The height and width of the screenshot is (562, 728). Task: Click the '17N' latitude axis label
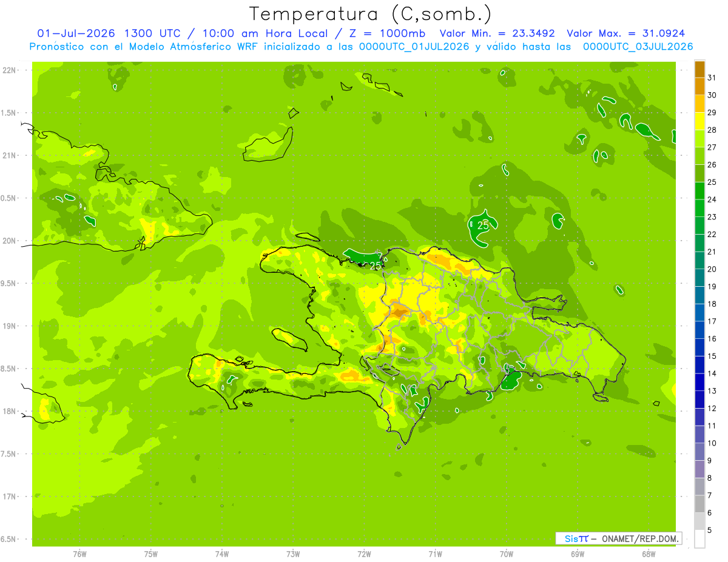point(9,497)
